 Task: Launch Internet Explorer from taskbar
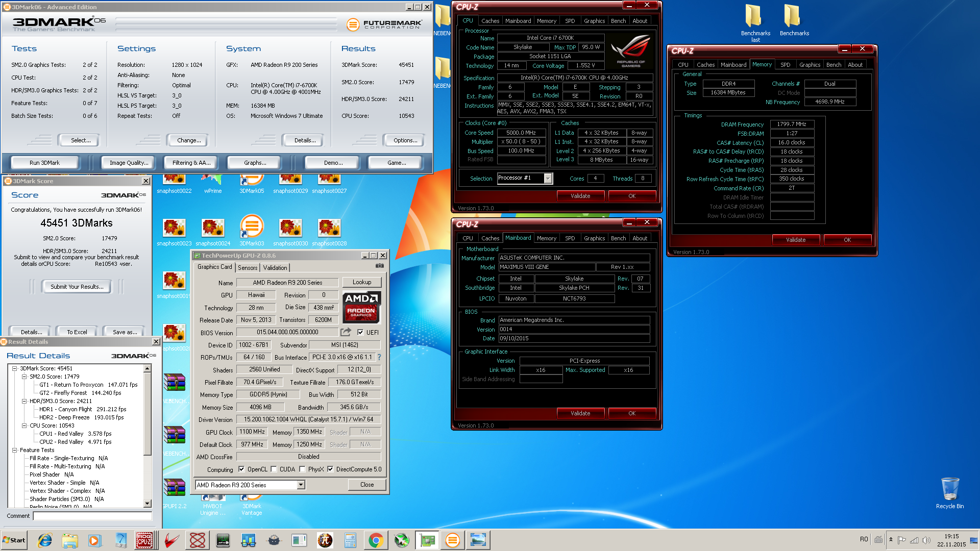coord(45,540)
